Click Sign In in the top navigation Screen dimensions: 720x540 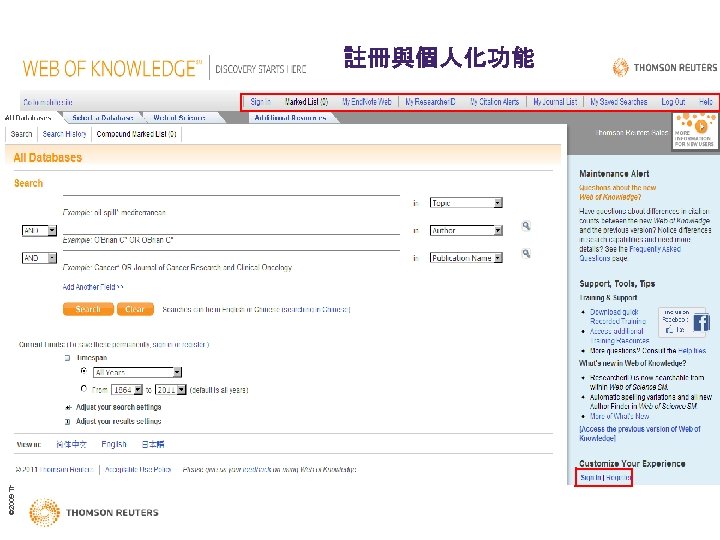click(x=260, y=101)
